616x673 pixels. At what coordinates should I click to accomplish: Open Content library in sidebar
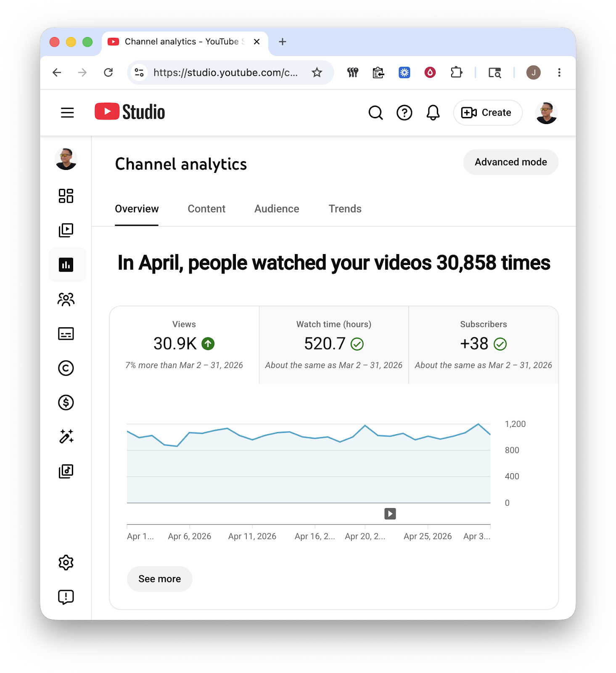(x=66, y=230)
